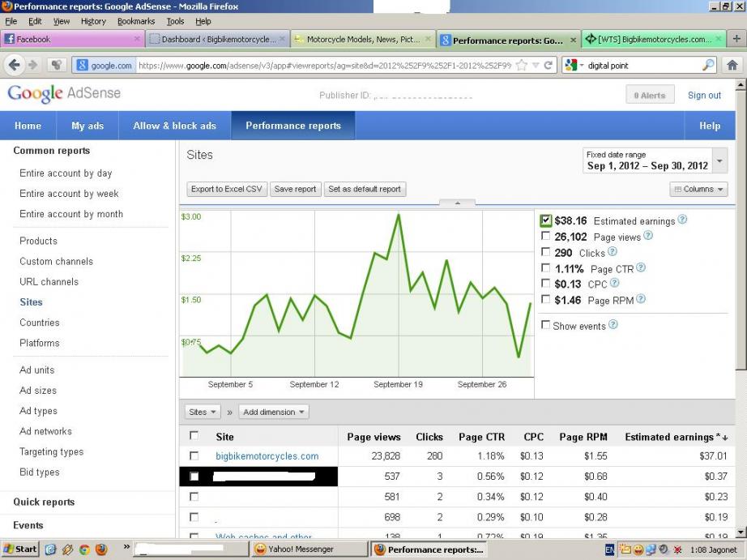Open the Sites dimension dropdown
747x560 pixels.
pyautogui.click(x=202, y=412)
